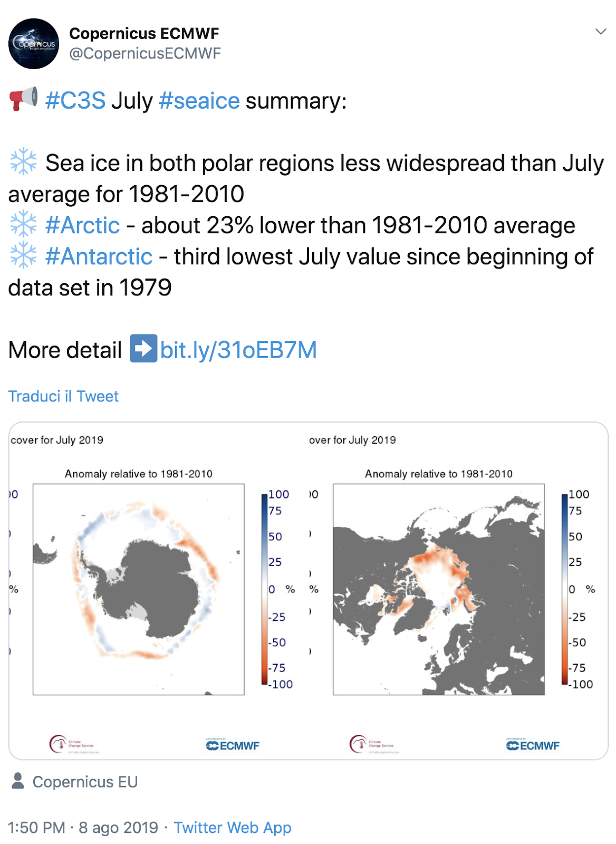Click the megaphone emoji icon
The height and width of the screenshot is (844, 616).
pyautogui.click(x=23, y=99)
